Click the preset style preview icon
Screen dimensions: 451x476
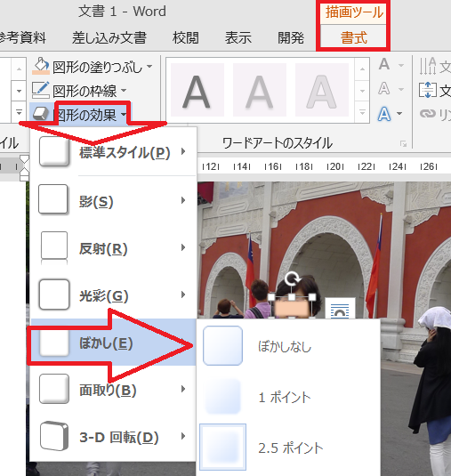coord(54,151)
